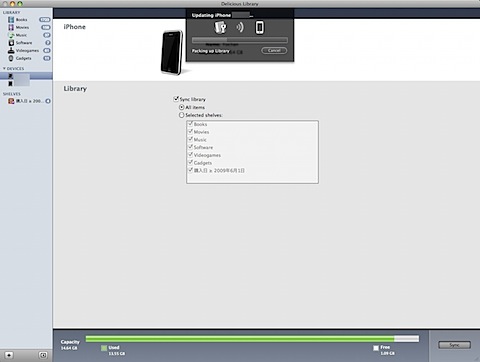This screenshot has height=362, width=480.
Task: Open the Music shelf icon in sidebar
Action: (x=11, y=35)
